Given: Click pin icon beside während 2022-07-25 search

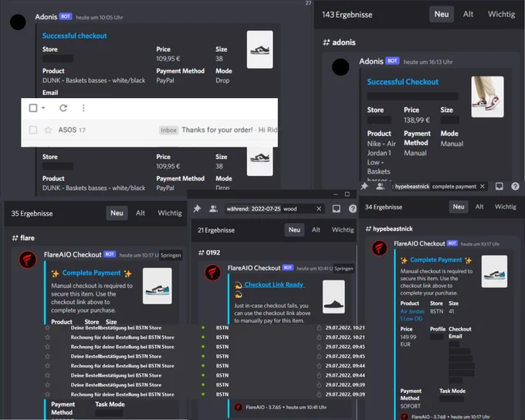Looking at the screenshot, I should [x=197, y=208].
